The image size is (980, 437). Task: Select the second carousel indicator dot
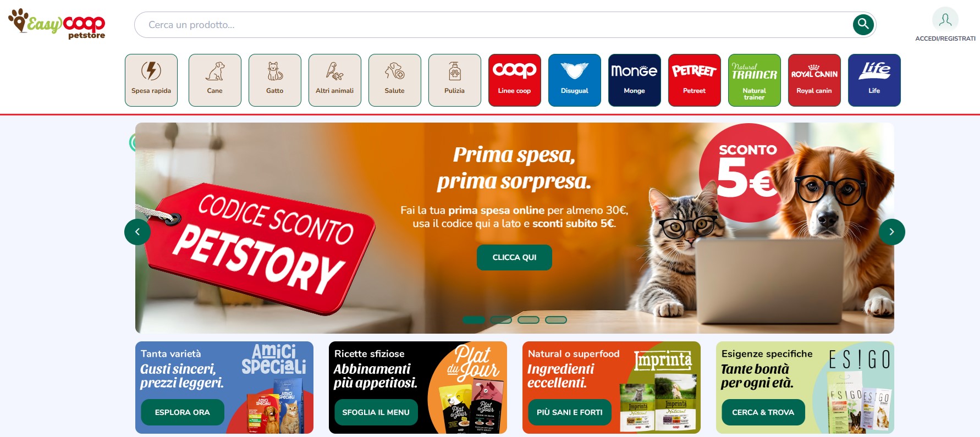click(501, 320)
